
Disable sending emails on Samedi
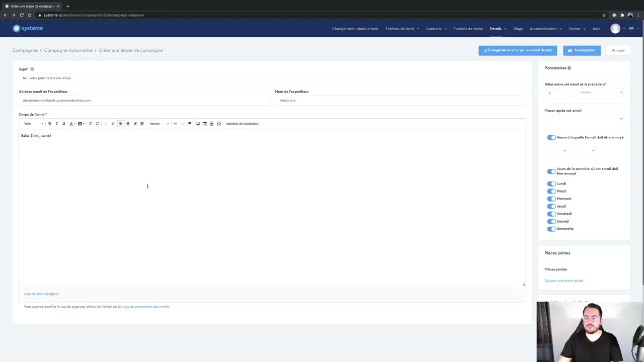pyautogui.click(x=551, y=221)
